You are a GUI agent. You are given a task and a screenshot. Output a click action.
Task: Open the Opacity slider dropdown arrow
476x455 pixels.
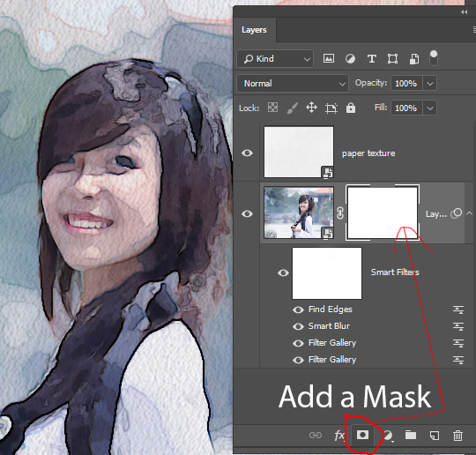click(430, 83)
